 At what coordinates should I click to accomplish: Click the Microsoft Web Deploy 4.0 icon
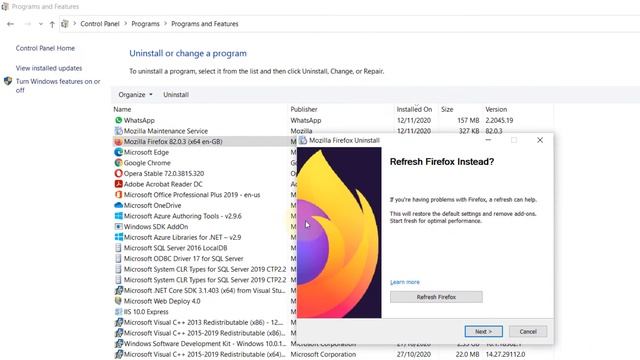(118, 301)
